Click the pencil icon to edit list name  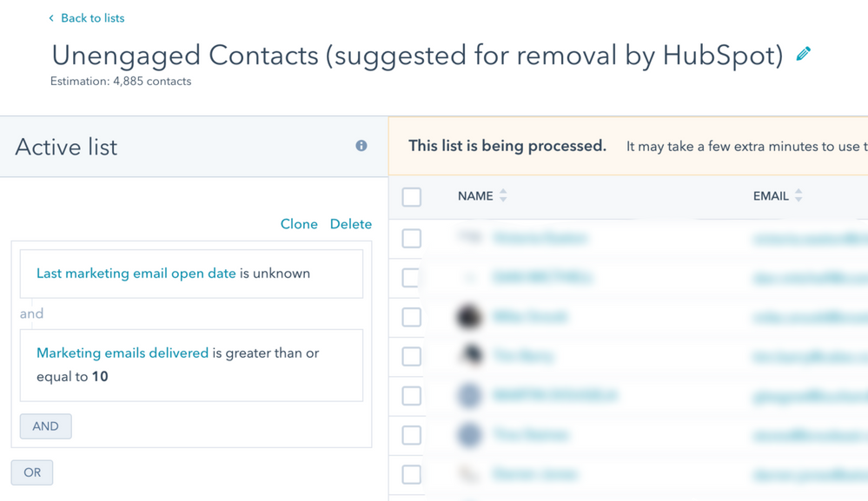803,54
